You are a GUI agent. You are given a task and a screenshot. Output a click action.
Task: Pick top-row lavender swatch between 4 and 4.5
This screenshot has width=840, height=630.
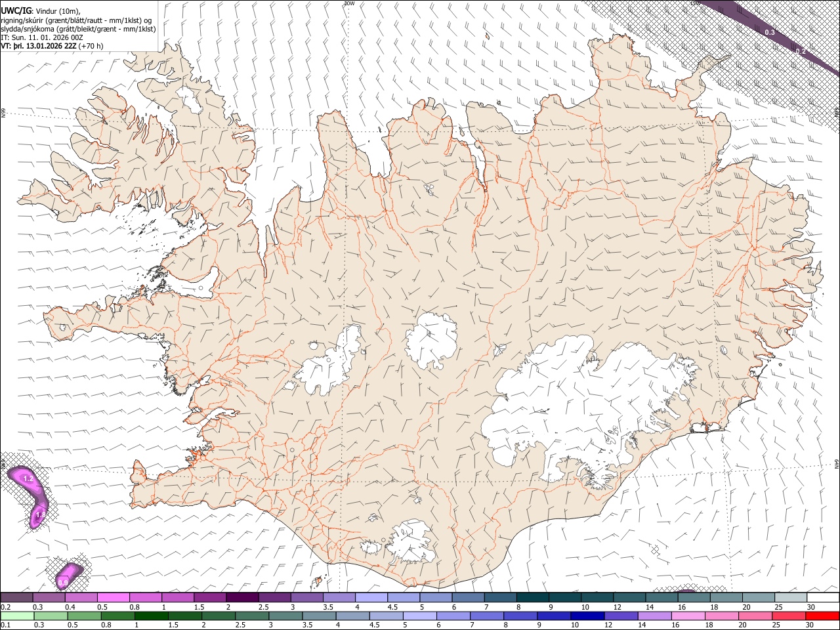tap(371, 597)
